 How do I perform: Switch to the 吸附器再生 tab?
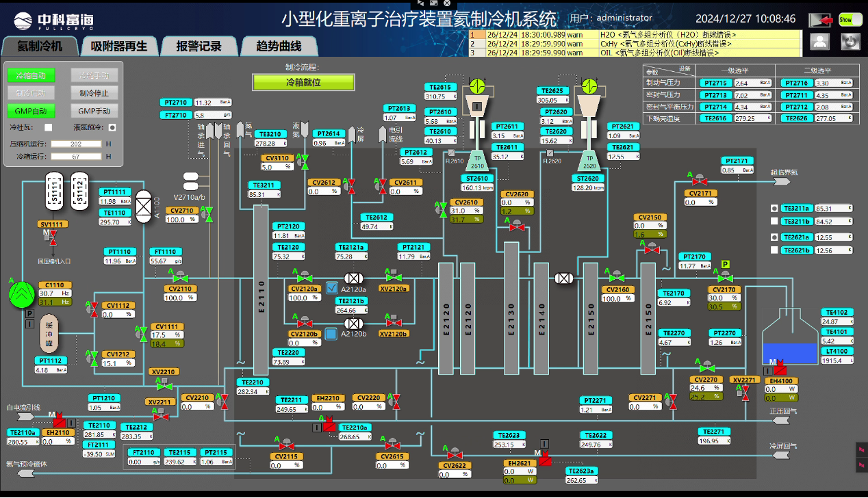pyautogui.click(x=119, y=46)
